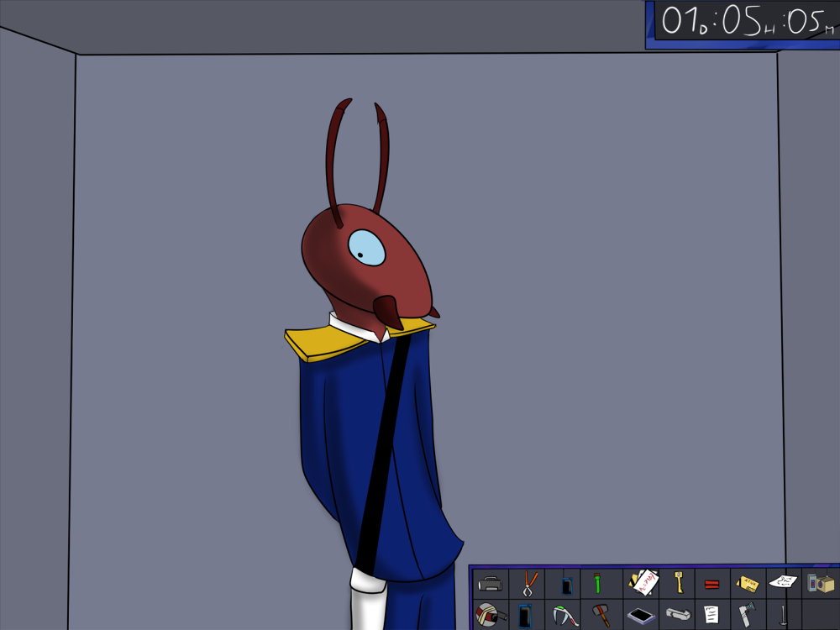
Task: Select the grey toolbox in inventory
Action: pos(491,583)
